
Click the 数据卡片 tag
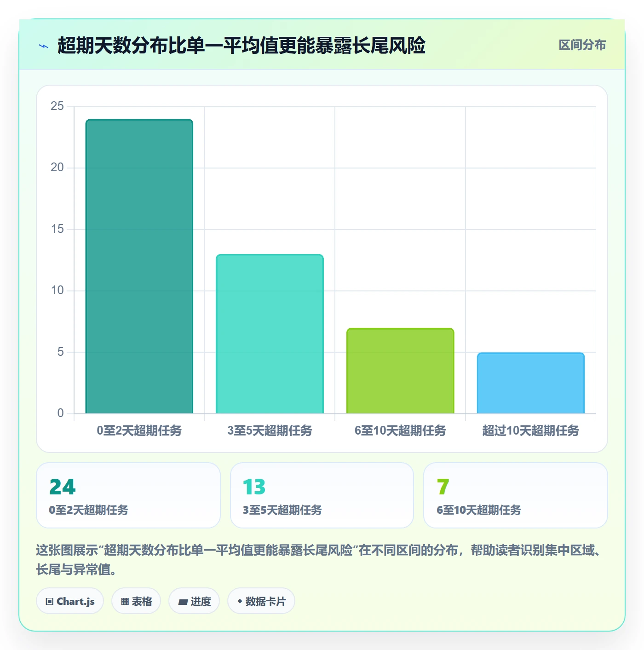coord(261,601)
